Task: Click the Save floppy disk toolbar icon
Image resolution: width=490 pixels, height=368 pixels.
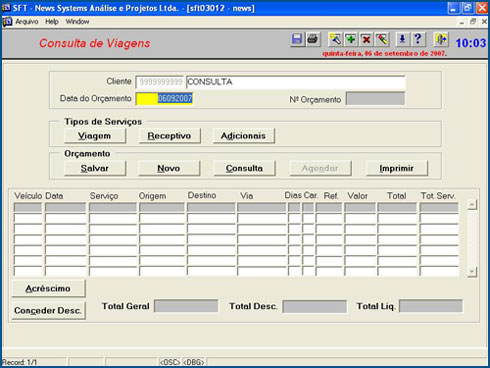Action: (x=297, y=39)
